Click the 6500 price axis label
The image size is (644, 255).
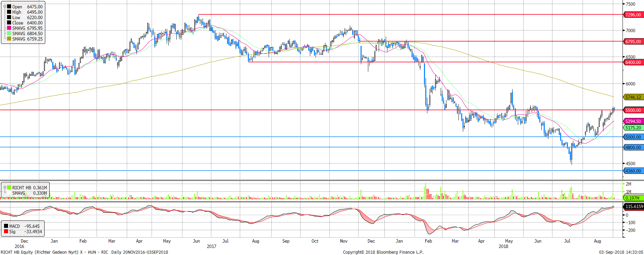(631, 57)
